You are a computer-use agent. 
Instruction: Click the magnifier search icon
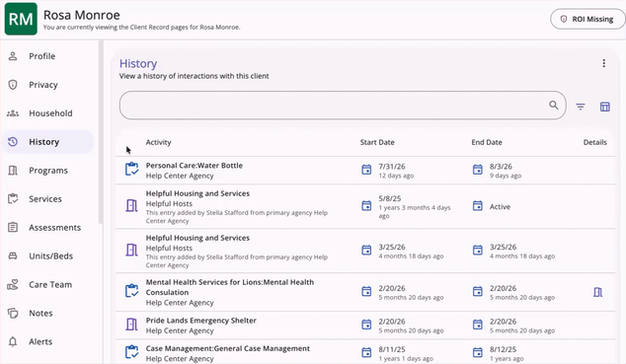[553, 105]
